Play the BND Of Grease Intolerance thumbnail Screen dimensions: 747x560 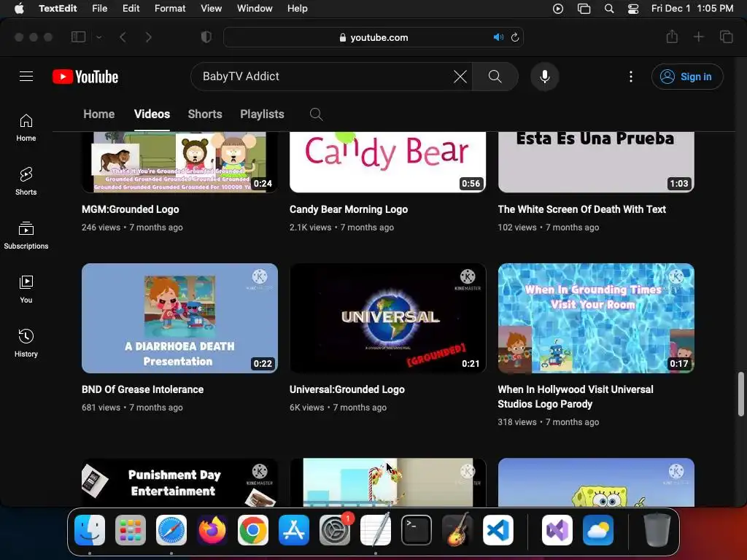pos(179,318)
